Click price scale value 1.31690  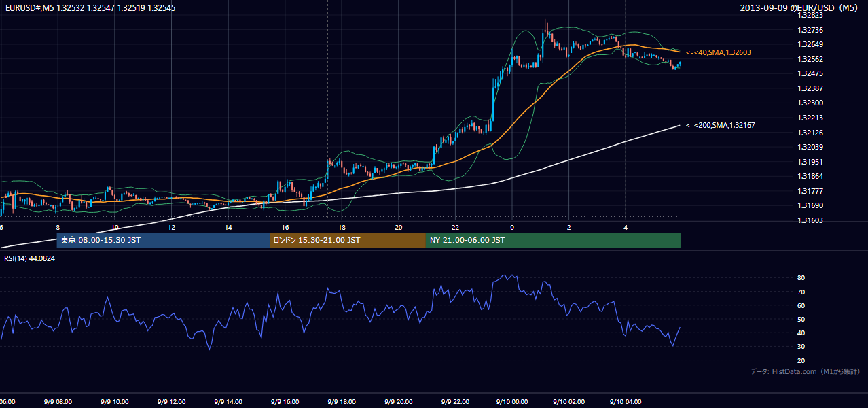tap(810, 205)
